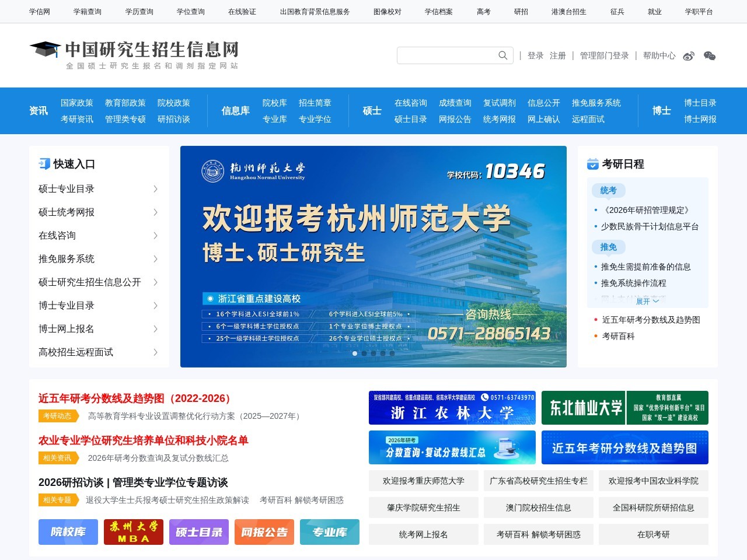Open 高等教育学科专业设置调整优化行动方案 article
The image size is (747, 560).
coord(196,416)
